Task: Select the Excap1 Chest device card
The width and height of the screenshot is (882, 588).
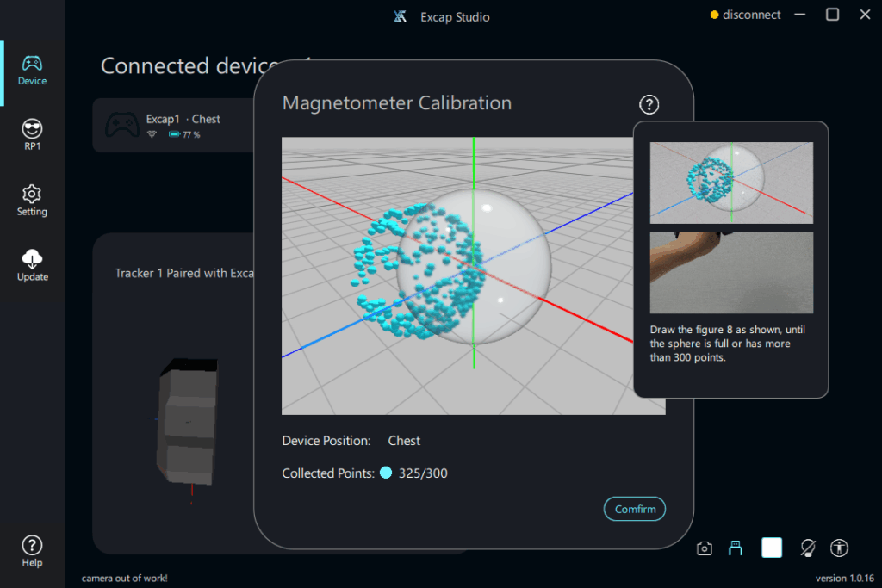Action: coord(172,126)
